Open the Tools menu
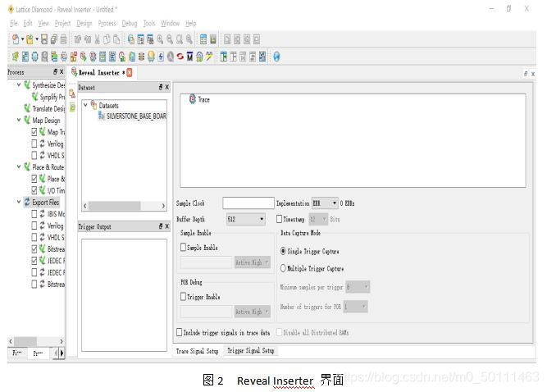 tap(149, 23)
